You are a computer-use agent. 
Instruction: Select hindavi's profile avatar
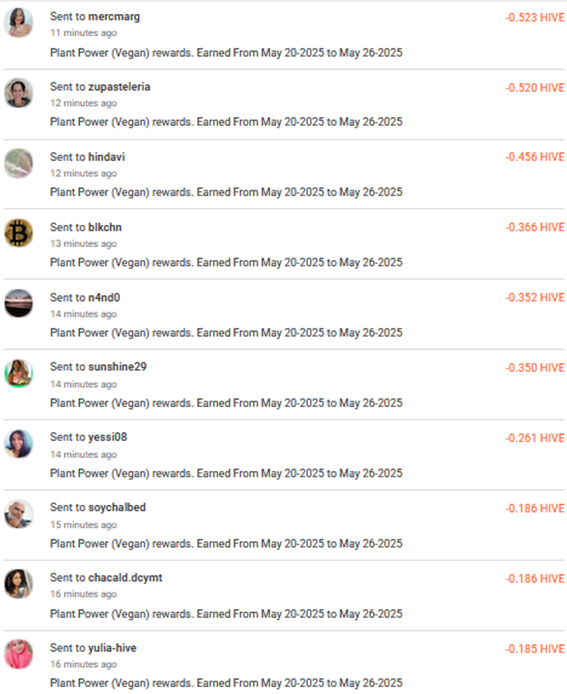[19, 163]
